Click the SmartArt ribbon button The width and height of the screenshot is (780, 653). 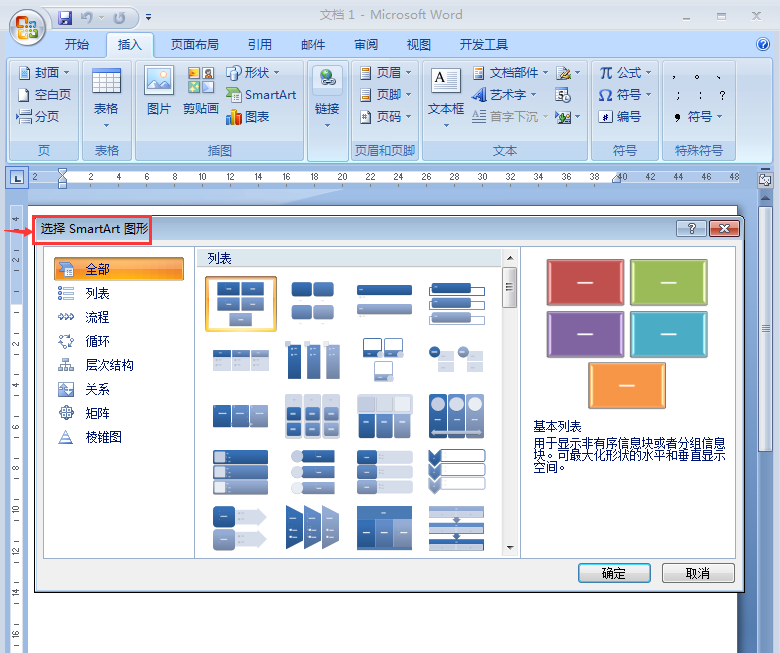point(261,94)
